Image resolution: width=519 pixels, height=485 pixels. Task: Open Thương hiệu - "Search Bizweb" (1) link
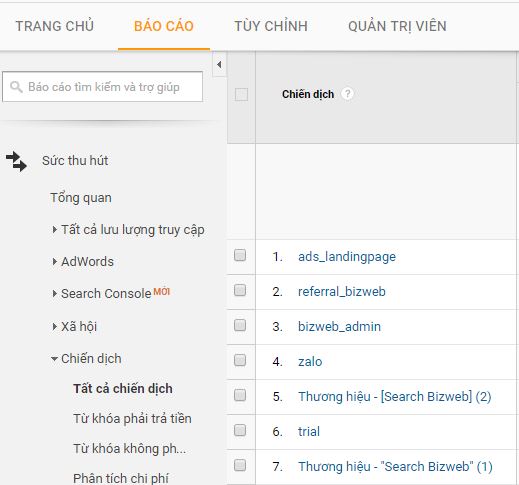[395, 467]
